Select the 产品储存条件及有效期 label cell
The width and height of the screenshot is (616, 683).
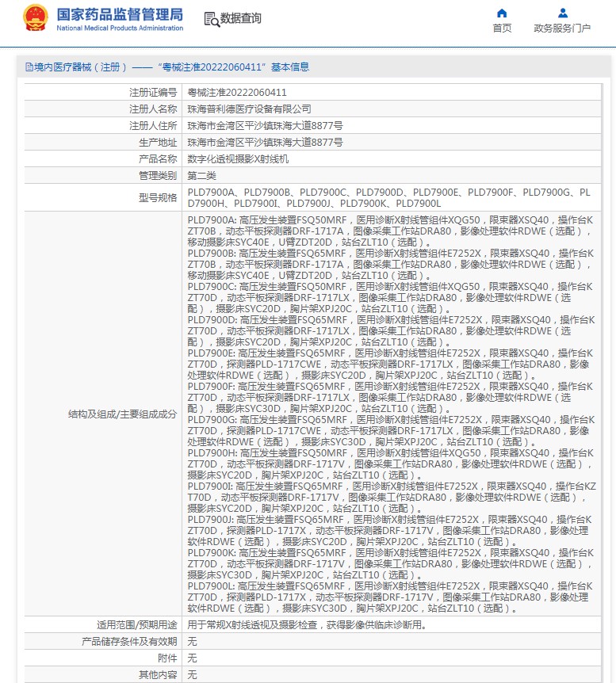[103, 642]
